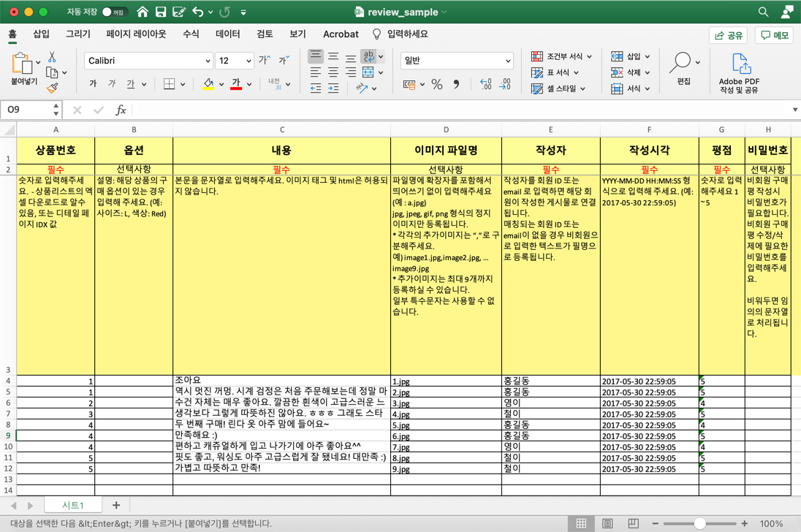Switch to 삽입 ribbon tab
The width and height of the screenshot is (801, 532).
[x=41, y=34]
